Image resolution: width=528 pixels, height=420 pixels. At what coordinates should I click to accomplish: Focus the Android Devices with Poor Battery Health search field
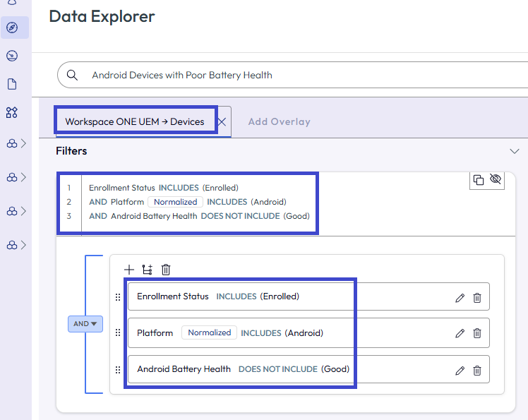292,75
